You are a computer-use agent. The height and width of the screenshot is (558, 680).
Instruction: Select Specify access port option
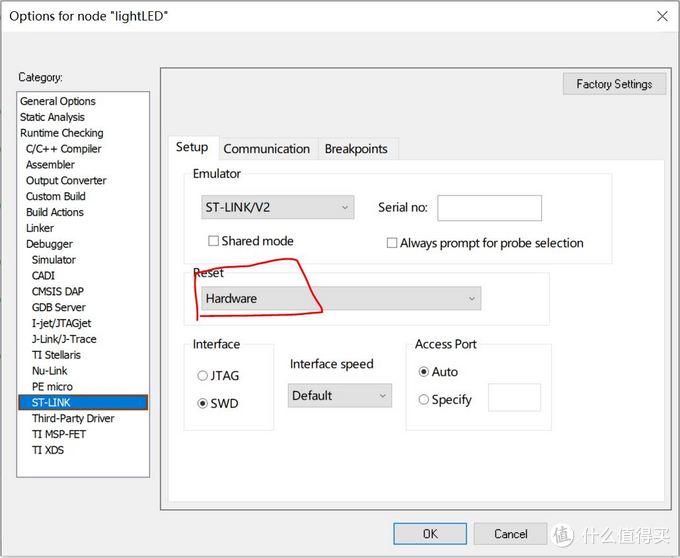[x=423, y=400]
